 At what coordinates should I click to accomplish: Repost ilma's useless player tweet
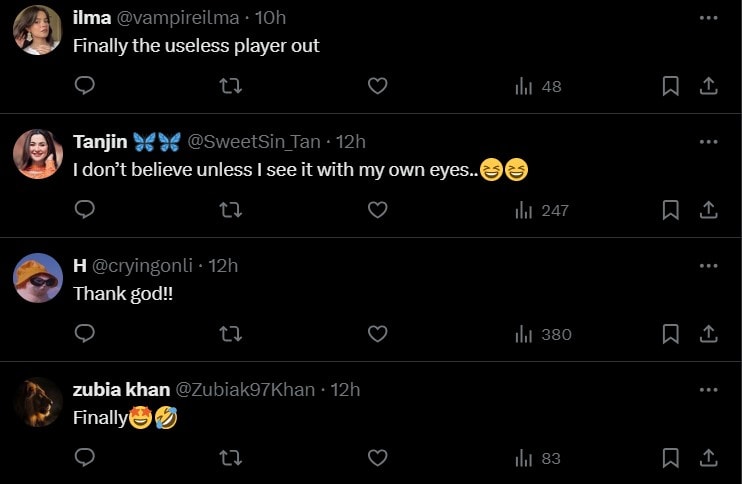(230, 86)
